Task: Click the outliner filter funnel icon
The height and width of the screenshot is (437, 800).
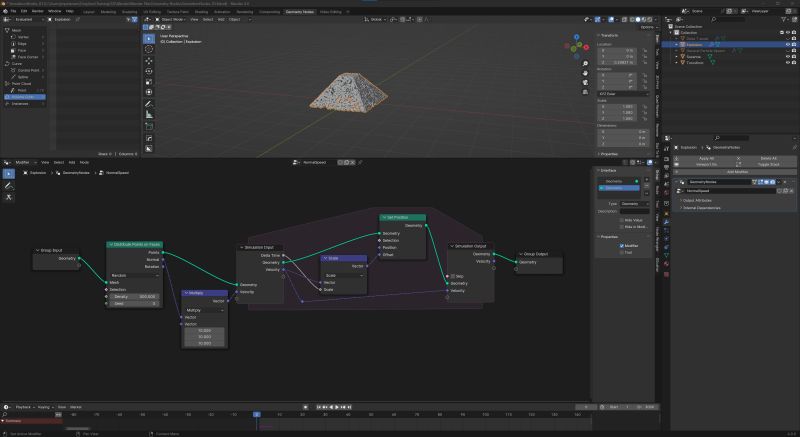Action: click(784, 19)
